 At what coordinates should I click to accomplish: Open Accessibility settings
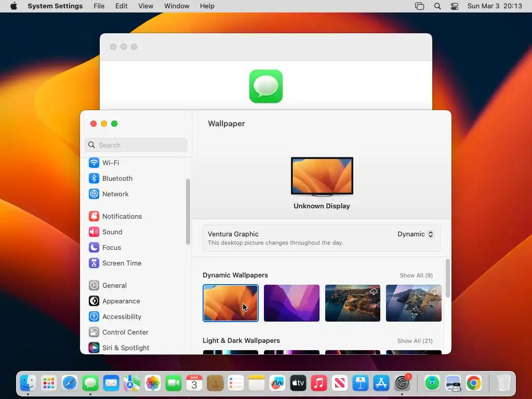pos(115,317)
